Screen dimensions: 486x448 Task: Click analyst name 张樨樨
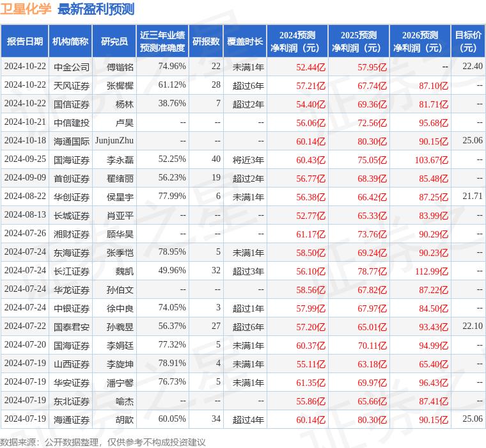120,85
